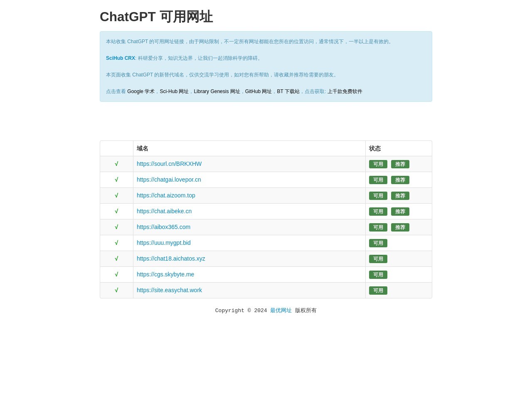This screenshot has width=532, height=399.
Task: Click 可用 badge in cgs.skybyte.me row
Action: (378, 275)
